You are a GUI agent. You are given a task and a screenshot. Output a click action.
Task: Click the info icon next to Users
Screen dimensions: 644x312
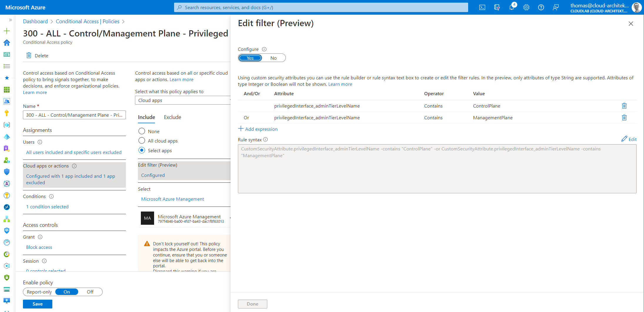click(40, 142)
